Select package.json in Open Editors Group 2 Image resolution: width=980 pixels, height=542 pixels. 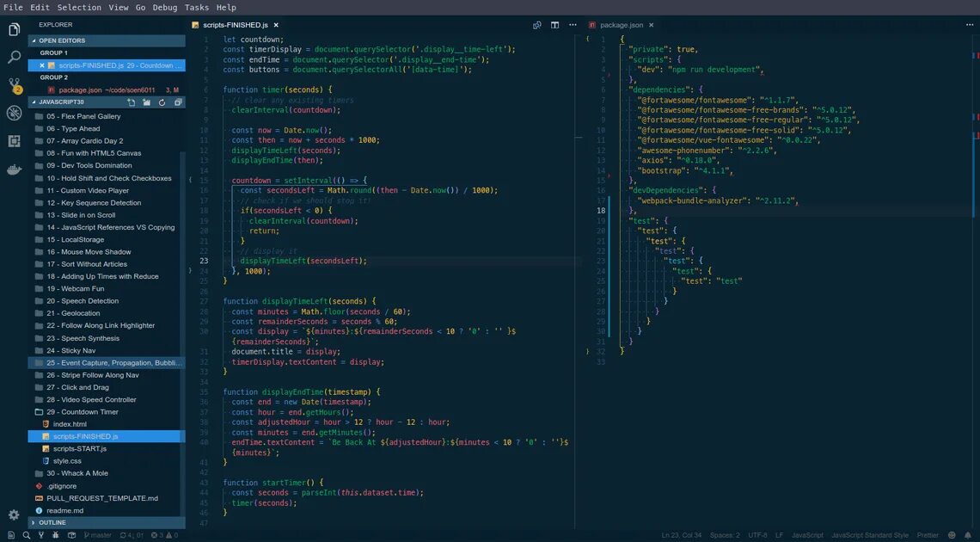click(107, 90)
